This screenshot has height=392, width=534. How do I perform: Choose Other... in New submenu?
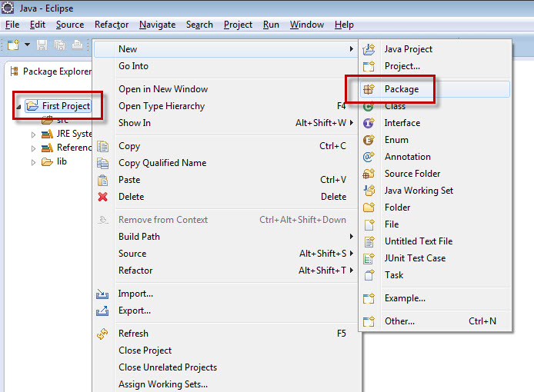436,321
